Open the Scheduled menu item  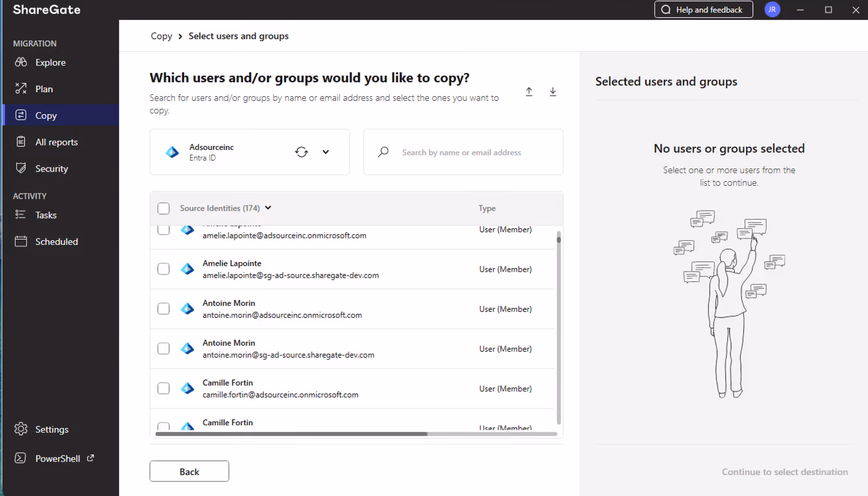tap(61, 242)
